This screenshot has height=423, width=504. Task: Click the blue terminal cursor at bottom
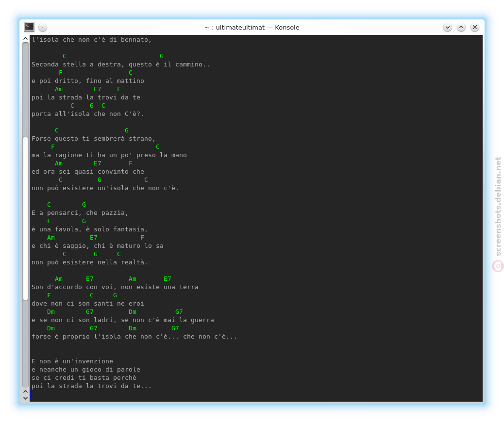[x=31, y=394]
